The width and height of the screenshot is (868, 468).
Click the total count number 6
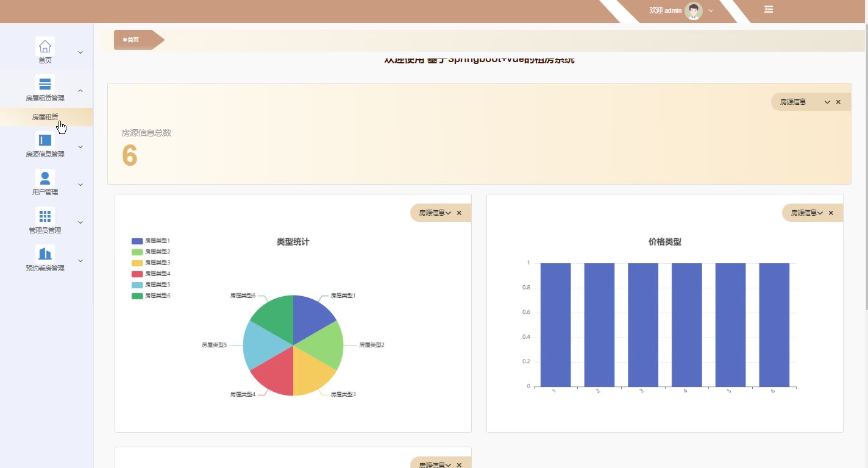point(130,156)
